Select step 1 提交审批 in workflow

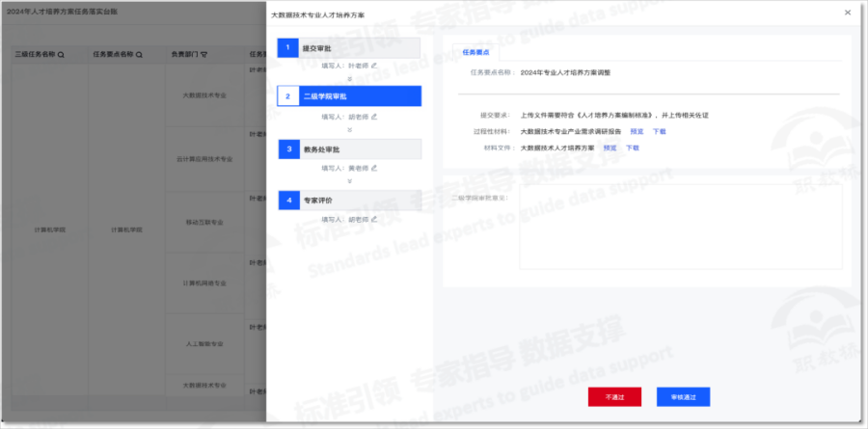coord(349,47)
